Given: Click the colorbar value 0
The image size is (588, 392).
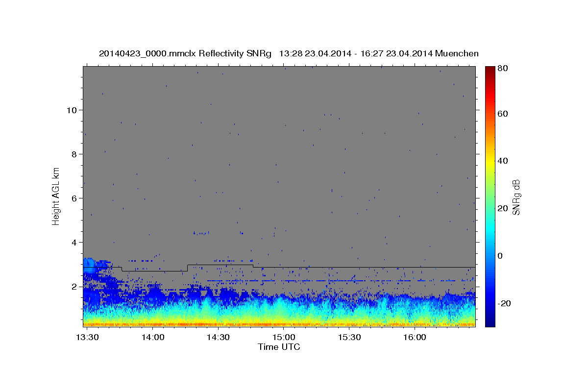Looking at the screenshot, I should tap(501, 255).
